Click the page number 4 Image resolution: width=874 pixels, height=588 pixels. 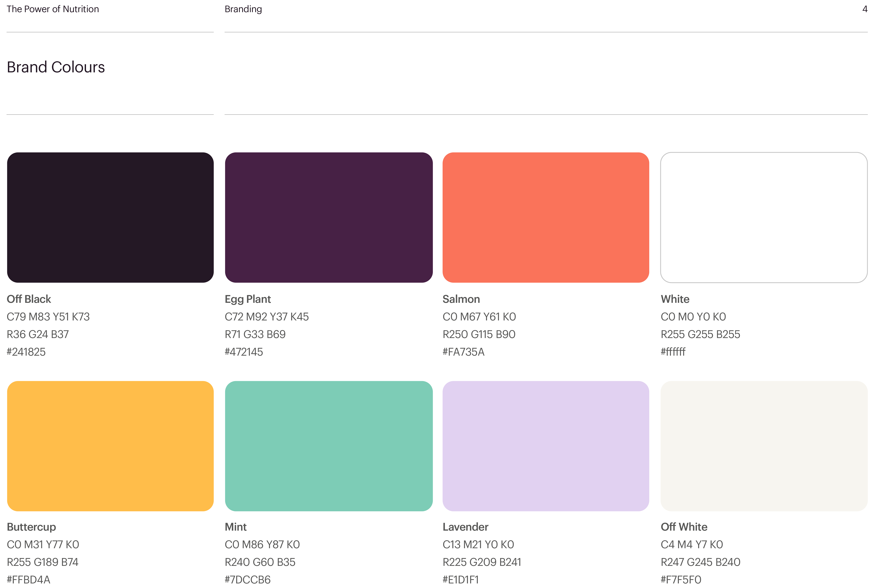(x=865, y=9)
